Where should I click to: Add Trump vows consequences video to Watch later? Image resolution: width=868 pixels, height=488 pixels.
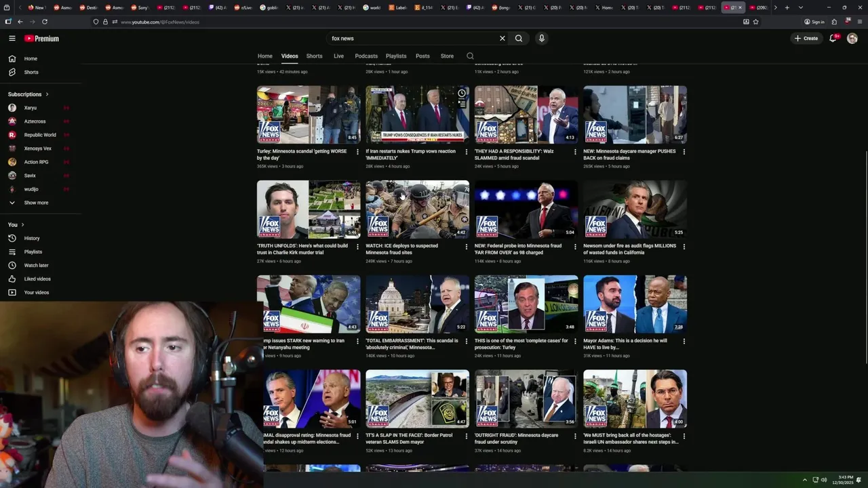[462, 93]
